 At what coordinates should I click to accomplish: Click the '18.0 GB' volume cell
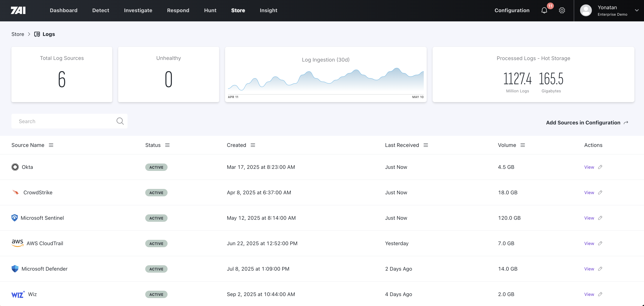coord(508,192)
